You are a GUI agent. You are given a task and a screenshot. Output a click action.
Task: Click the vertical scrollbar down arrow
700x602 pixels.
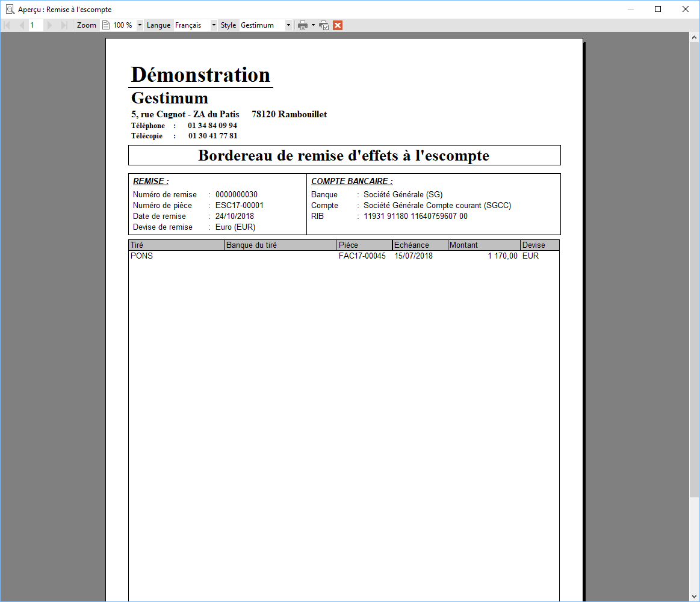click(x=694, y=596)
